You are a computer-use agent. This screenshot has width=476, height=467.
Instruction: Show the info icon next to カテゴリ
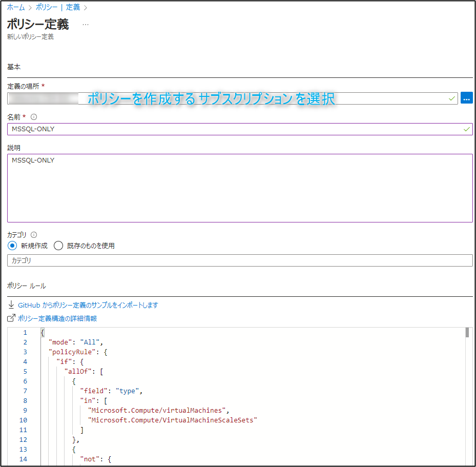34,235
